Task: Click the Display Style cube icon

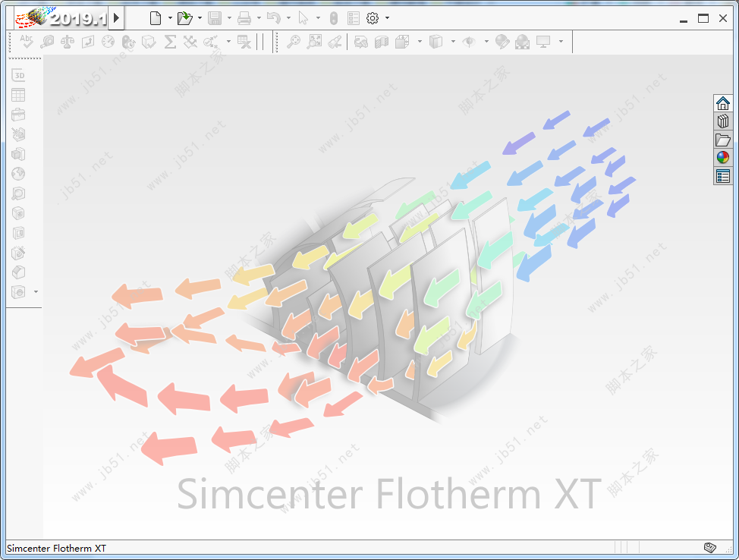Action: (x=436, y=42)
